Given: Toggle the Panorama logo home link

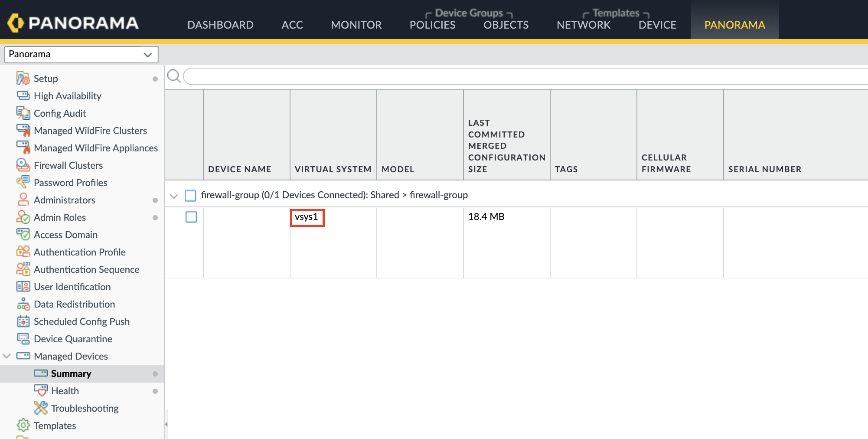Looking at the screenshot, I should (x=74, y=23).
